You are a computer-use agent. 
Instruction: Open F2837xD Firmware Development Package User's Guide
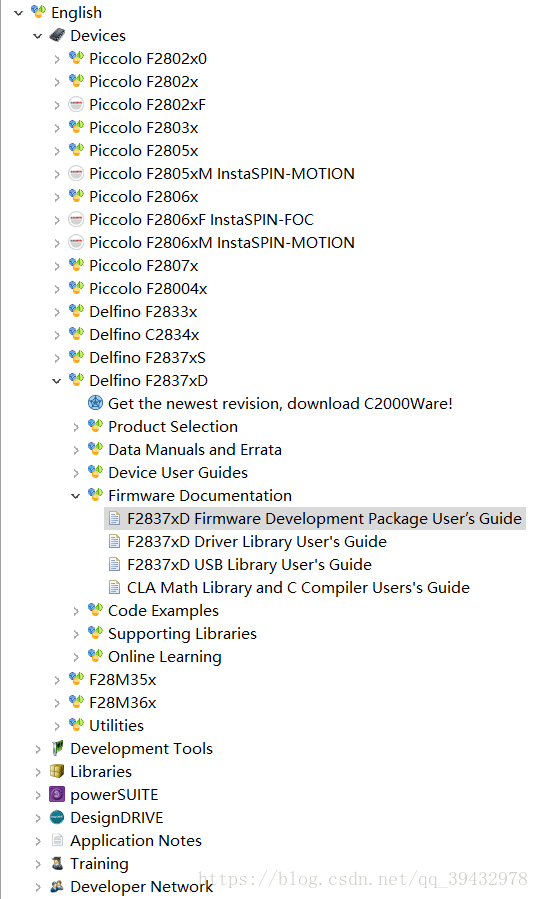pyautogui.click(x=324, y=519)
